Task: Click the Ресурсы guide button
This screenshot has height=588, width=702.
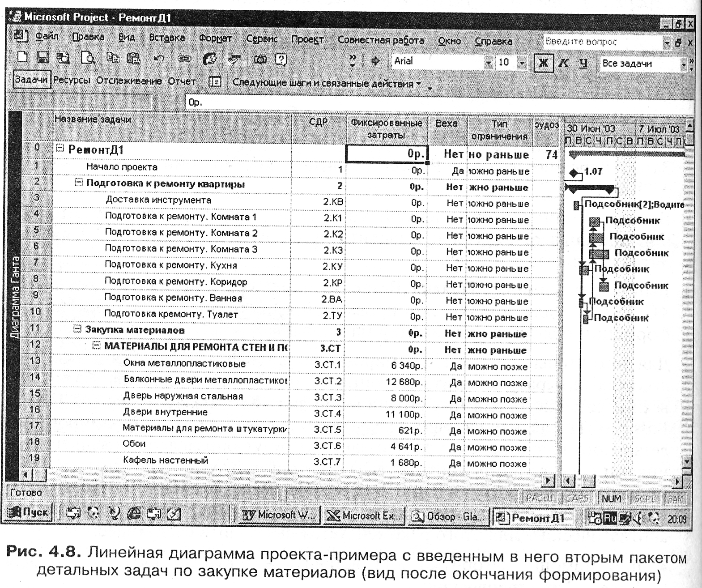Action: point(72,81)
